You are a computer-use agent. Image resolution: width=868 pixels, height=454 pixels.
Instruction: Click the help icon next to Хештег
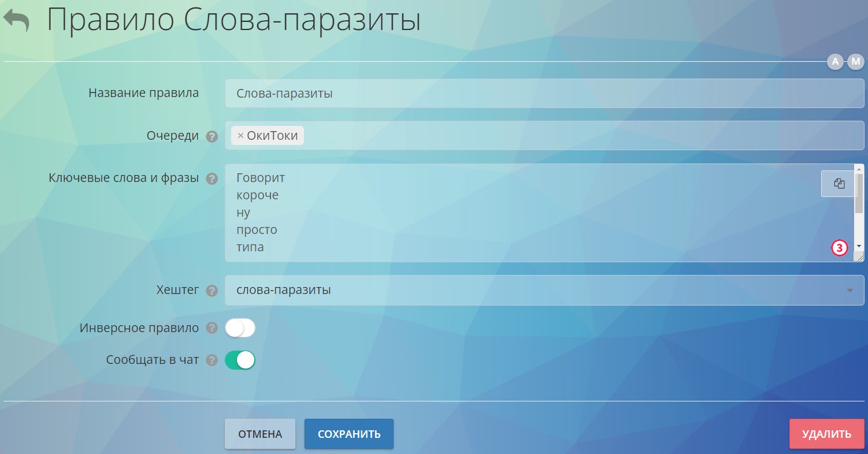pyautogui.click(x=212, y=291)
